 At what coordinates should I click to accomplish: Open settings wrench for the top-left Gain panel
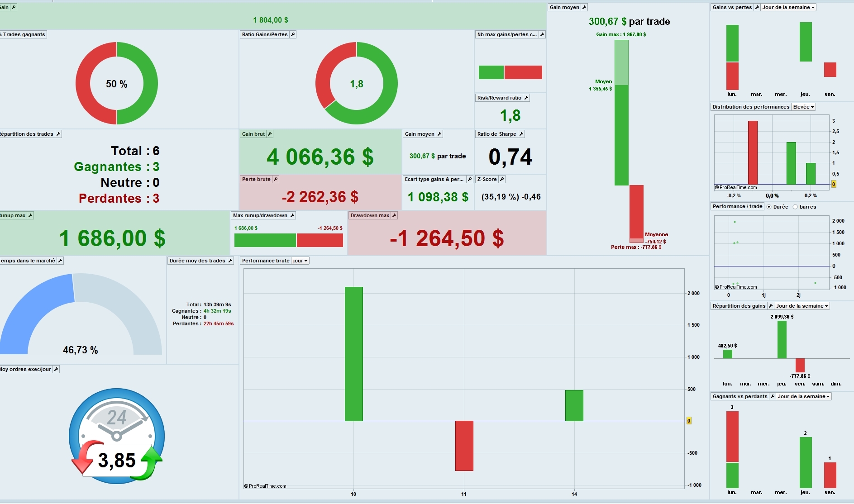coord(14,7)
